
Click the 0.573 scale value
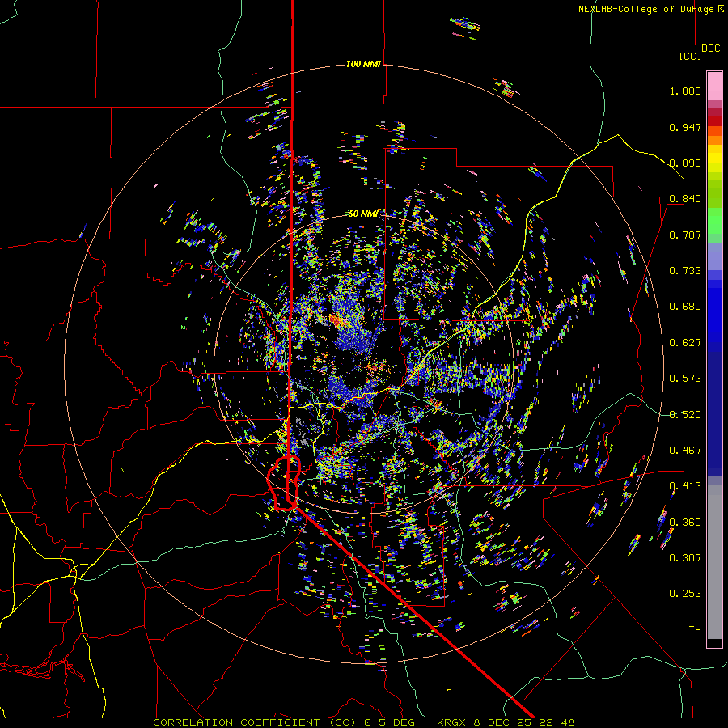685,379
